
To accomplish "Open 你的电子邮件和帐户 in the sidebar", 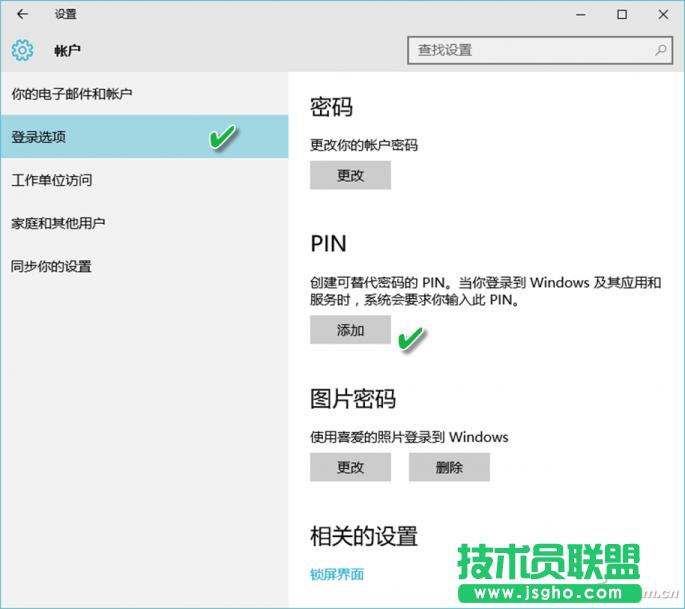I will click(x=72, y=94).
